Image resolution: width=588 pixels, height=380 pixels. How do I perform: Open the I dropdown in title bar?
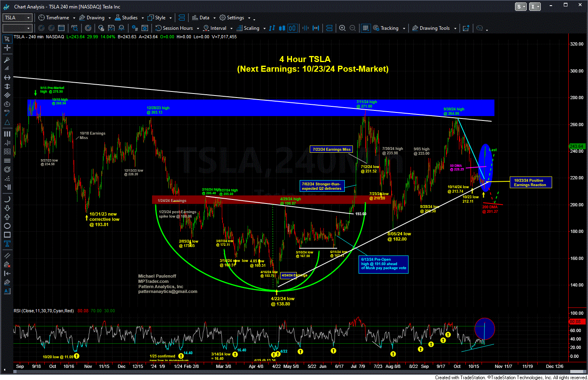tap(535, 6)
